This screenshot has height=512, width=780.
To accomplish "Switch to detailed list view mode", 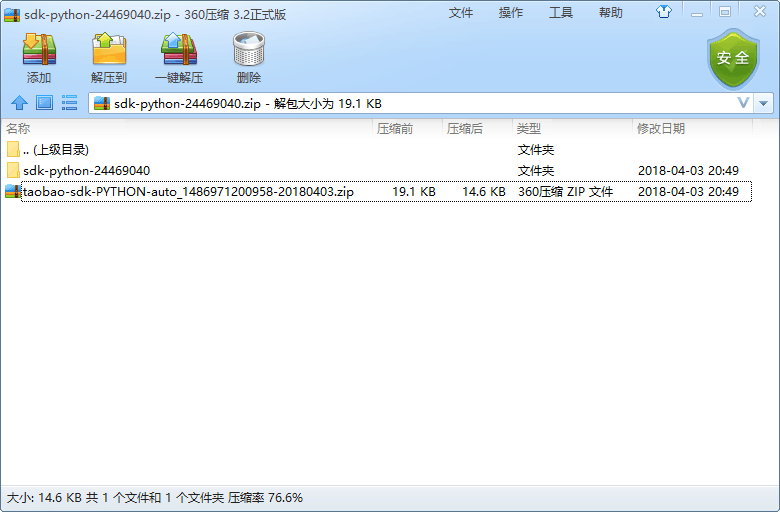I will (x=69, y=103).
